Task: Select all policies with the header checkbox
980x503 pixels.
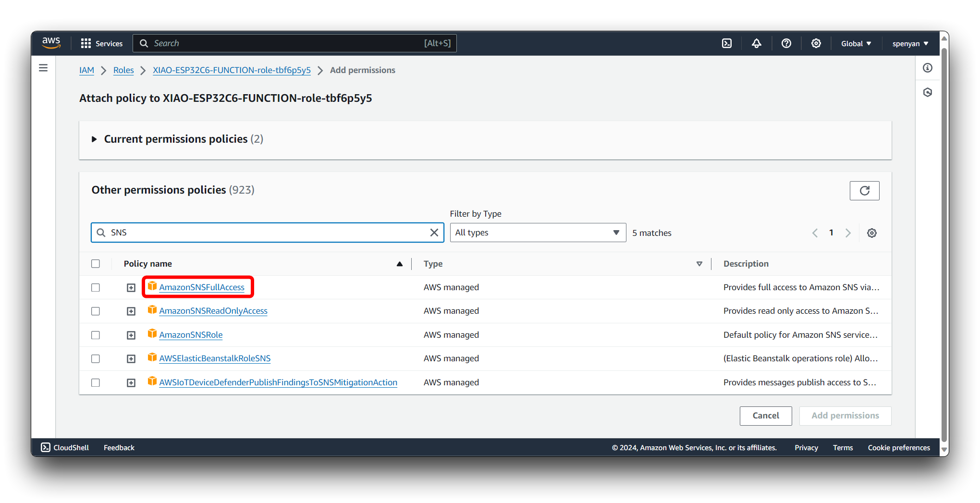Action: tap(96, 264)
